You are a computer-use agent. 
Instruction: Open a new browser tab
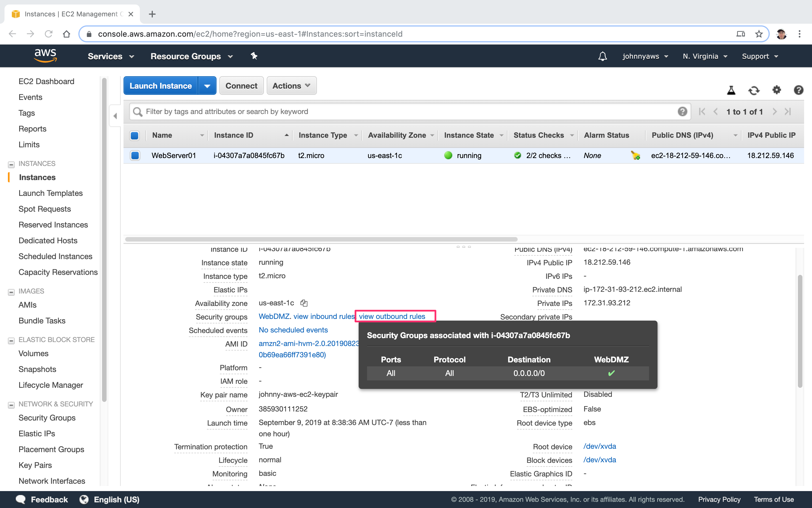point(152,14)
